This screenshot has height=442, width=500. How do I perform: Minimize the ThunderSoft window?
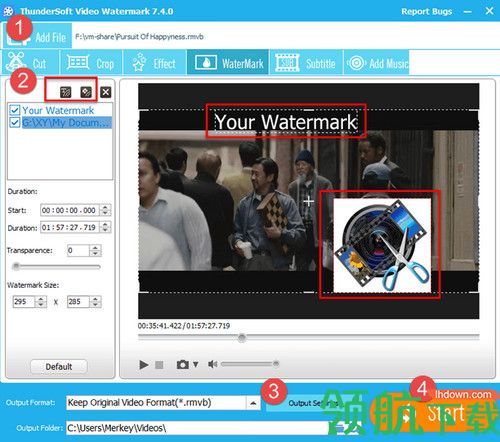pos(468,11)
